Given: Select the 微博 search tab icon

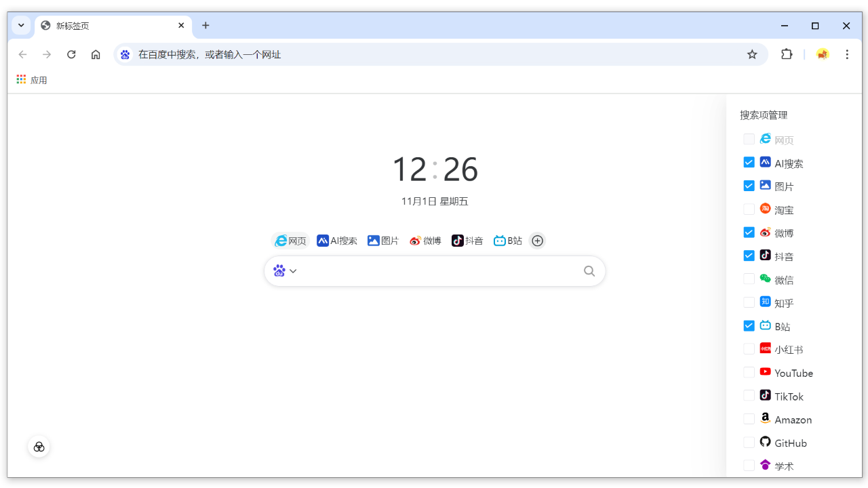Looking at the screenshot, I should tap(416, 240).
